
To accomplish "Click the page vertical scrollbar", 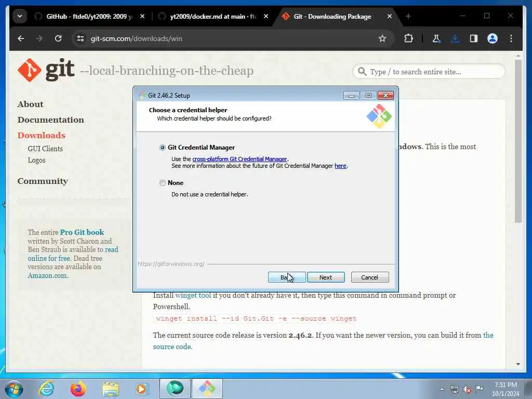I will (x=518, y=141).
